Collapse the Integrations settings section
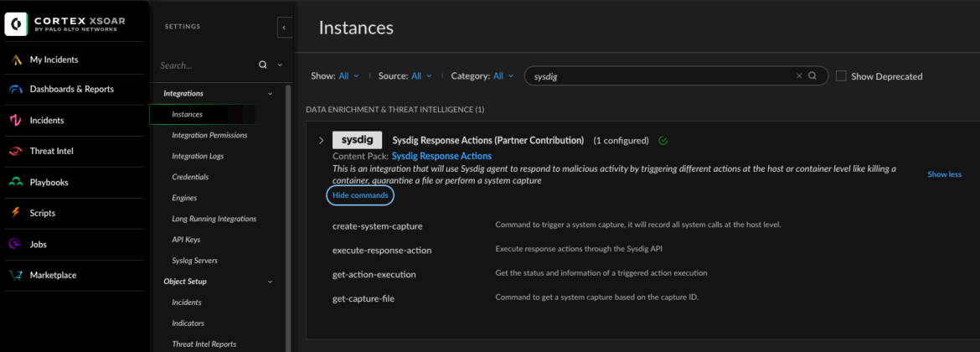This screenshot has width=980, height=352. (x=270, y=93)
